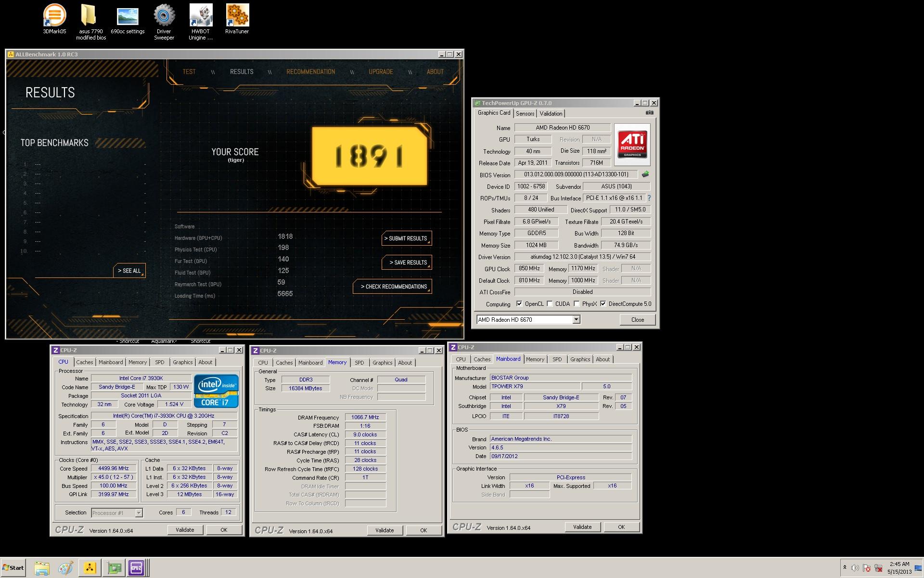Click the 1891 score display
924x578 pixels.
tap(369, 156)
